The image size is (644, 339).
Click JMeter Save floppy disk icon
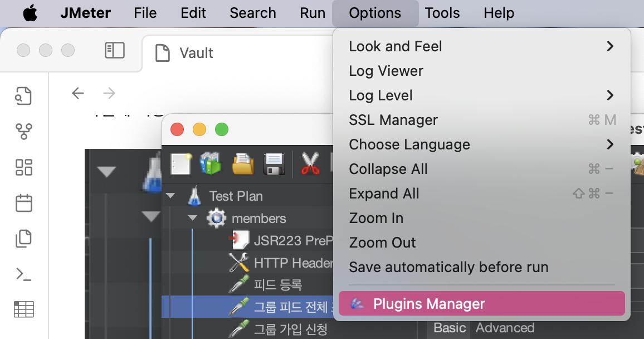(x=274, y=163)
